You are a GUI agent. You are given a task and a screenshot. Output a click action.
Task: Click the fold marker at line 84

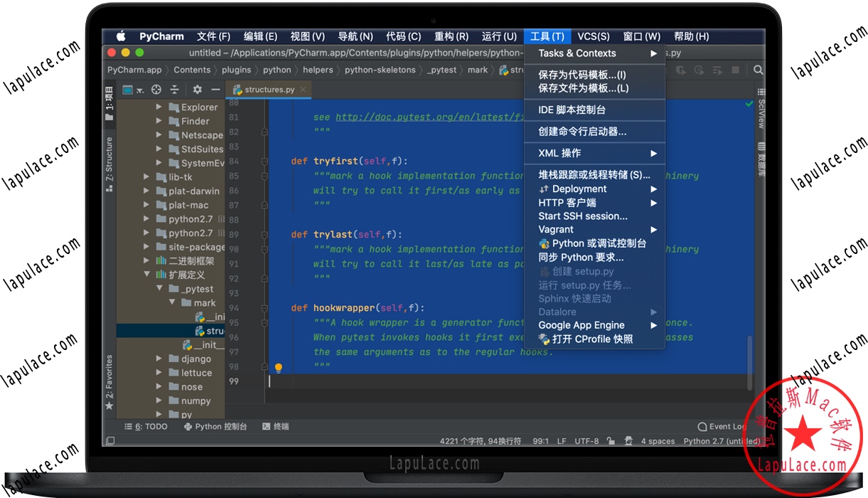[x=264, y=161]
